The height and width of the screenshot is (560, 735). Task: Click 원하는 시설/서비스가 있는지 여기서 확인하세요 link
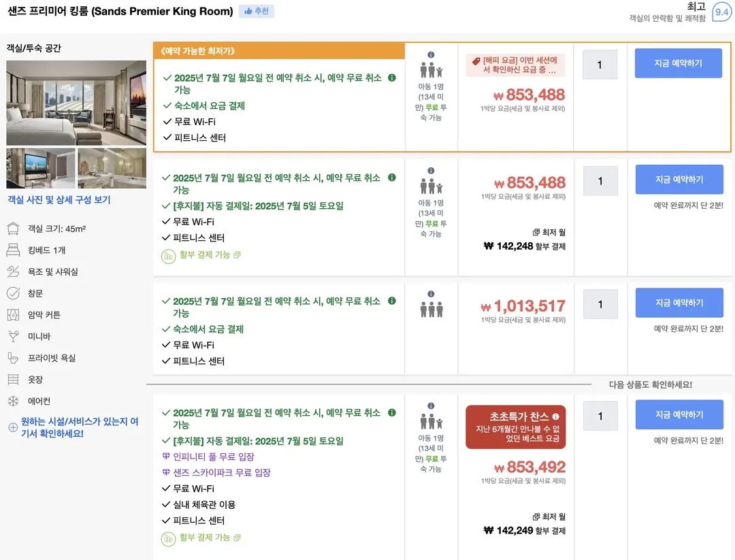80,427
